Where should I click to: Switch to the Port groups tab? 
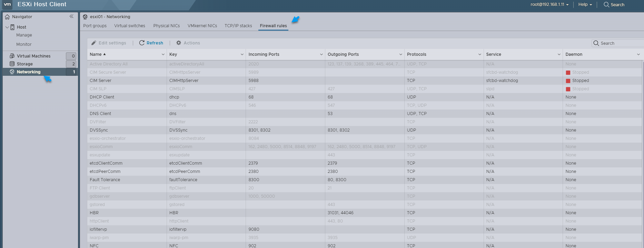tap(95, 26)
